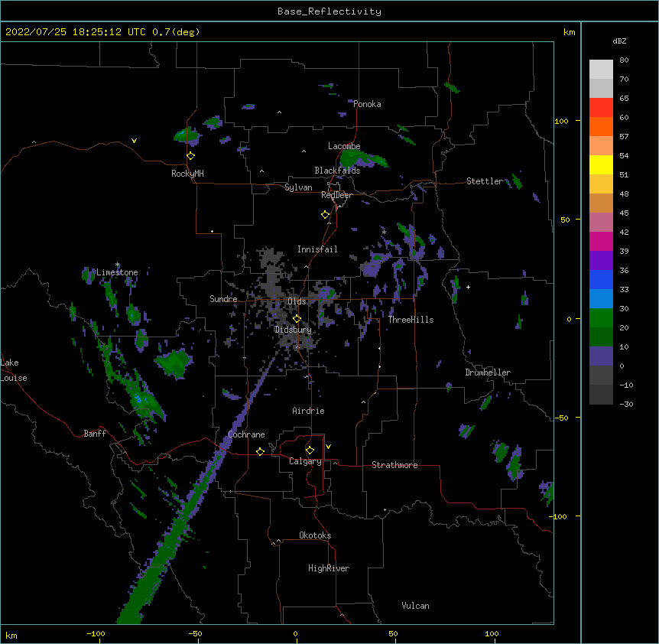Pick the light gray top swatch at 80 dBZ
This screenshot has height=644, width=659.
click(601, 70)
